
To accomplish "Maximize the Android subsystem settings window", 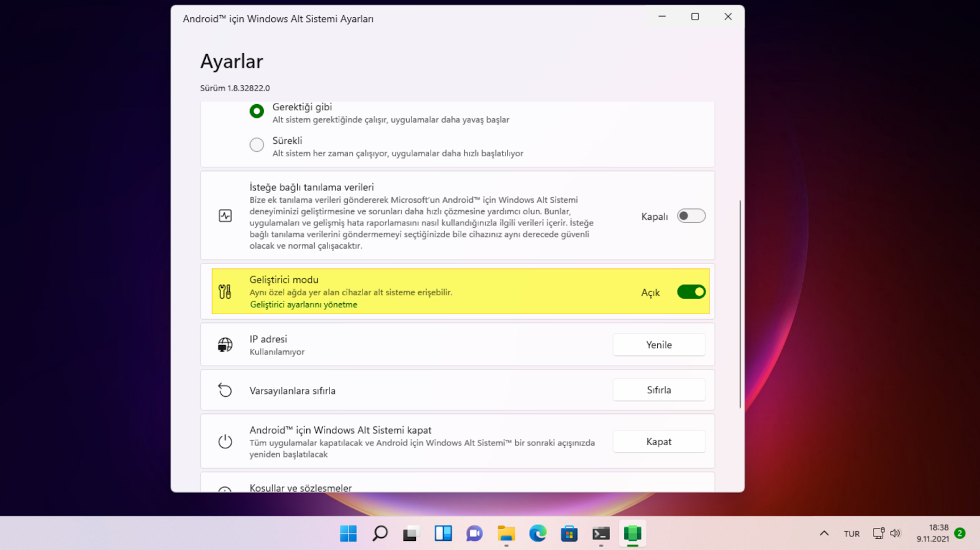I will click(695, 17).
